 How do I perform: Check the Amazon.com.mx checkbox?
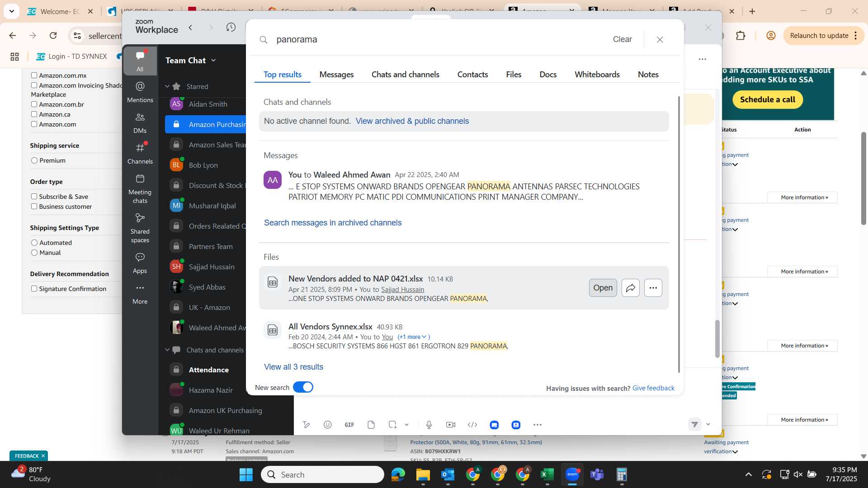pos(34,75)
